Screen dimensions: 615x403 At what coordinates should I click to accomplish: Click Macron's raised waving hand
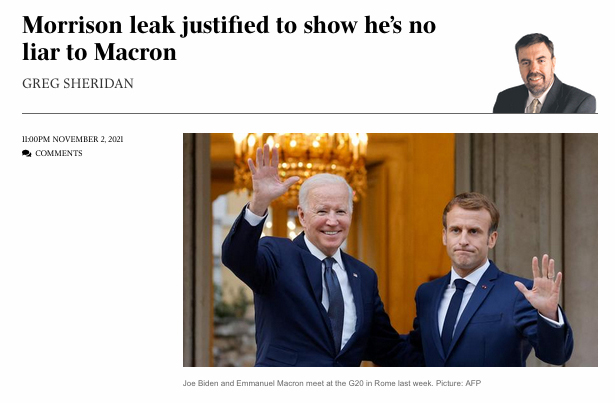541,286
